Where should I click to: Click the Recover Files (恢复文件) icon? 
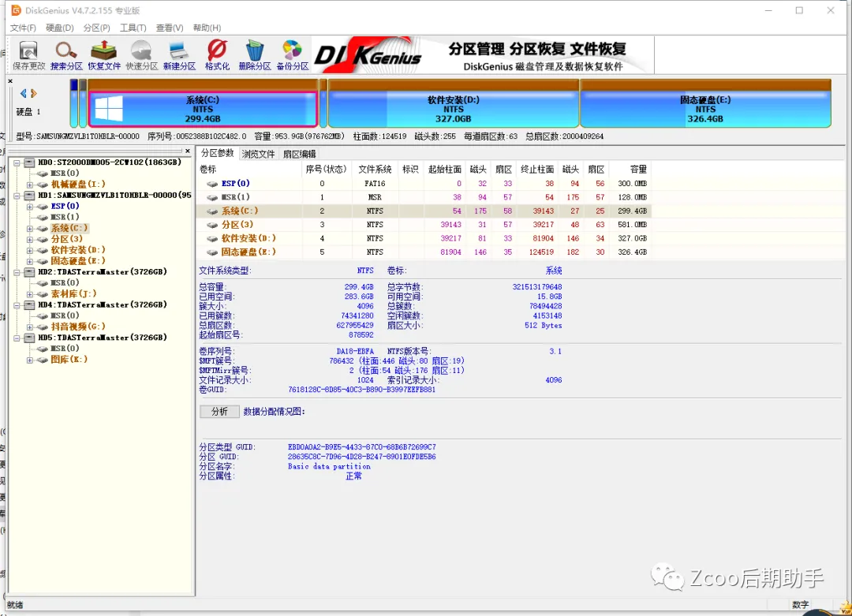tap(104, 55)
